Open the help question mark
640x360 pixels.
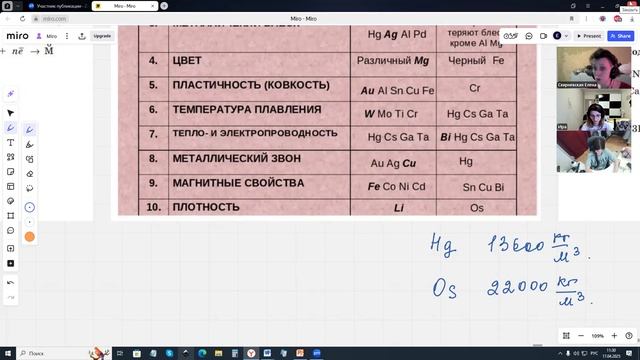click(629, 336)
